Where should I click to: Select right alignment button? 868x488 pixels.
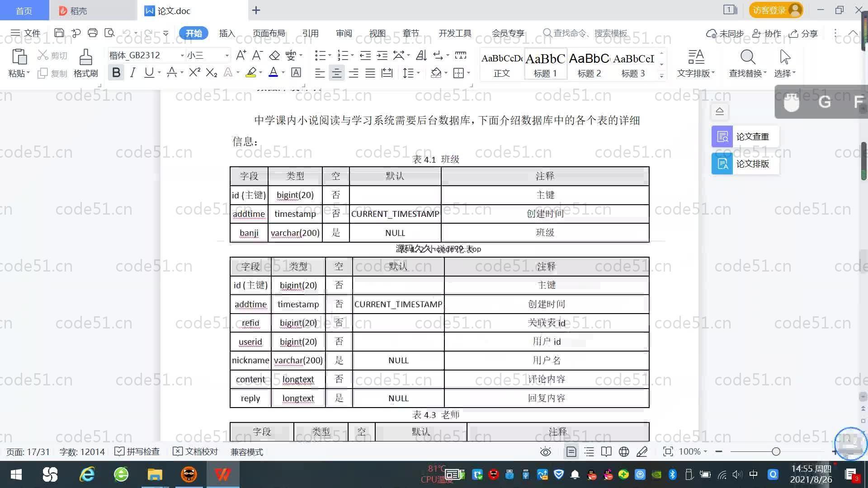354,73
